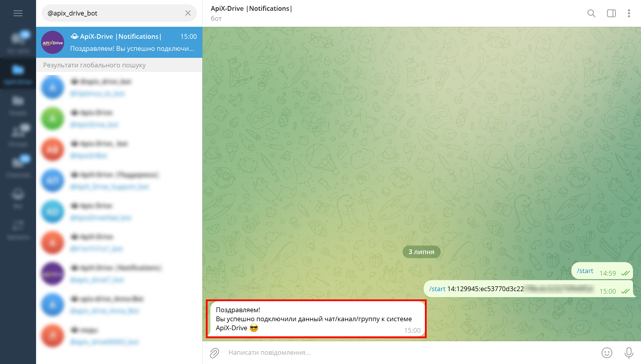Clear the @apix_drive_bot search query
The width and height of the screenshot is (641, 364).
(188, 13)
